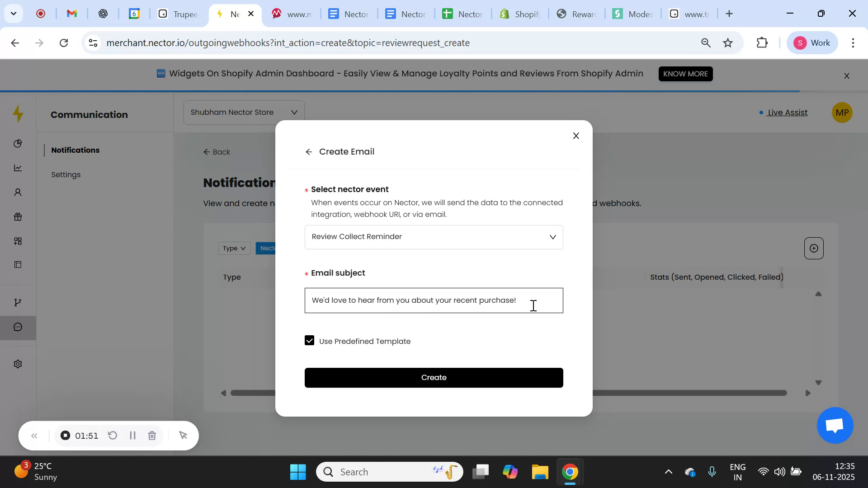Image resolution: width=868 pixels, height=488 pixels.
Task: Click the Create button
Action: 434,377
